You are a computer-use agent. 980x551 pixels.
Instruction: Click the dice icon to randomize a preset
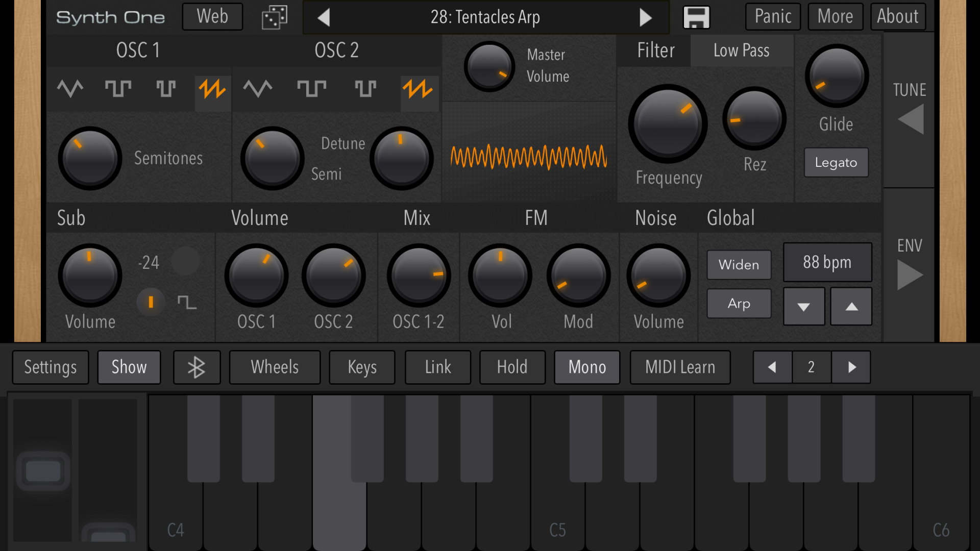coord(274,17)
